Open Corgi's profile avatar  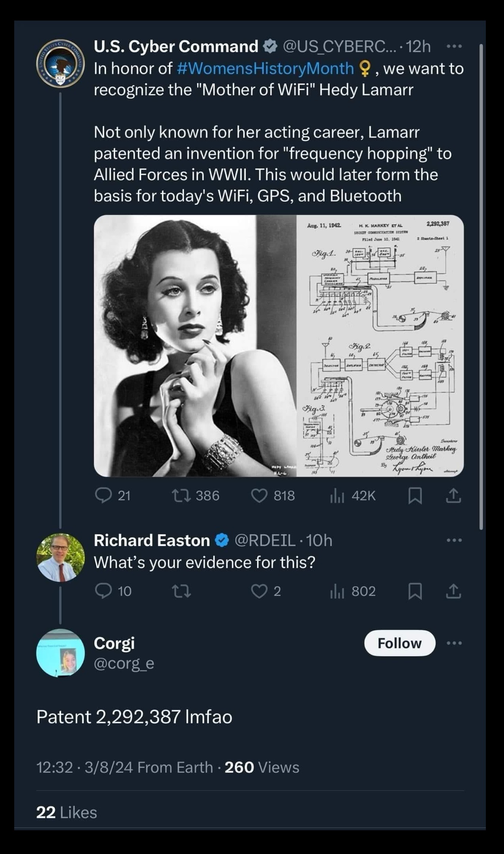pyautogui.click(x=60, y=653)
